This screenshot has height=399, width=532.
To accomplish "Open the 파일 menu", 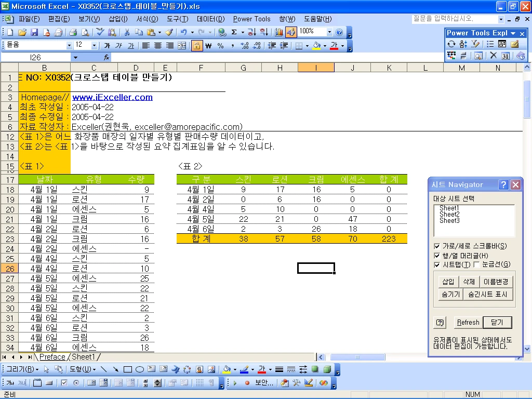I will tap(29, 19).
